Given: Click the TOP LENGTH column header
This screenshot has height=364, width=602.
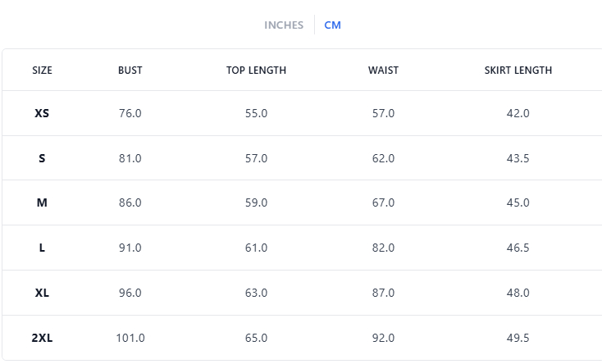Looking at the screenshot, I should pos(256,71).
